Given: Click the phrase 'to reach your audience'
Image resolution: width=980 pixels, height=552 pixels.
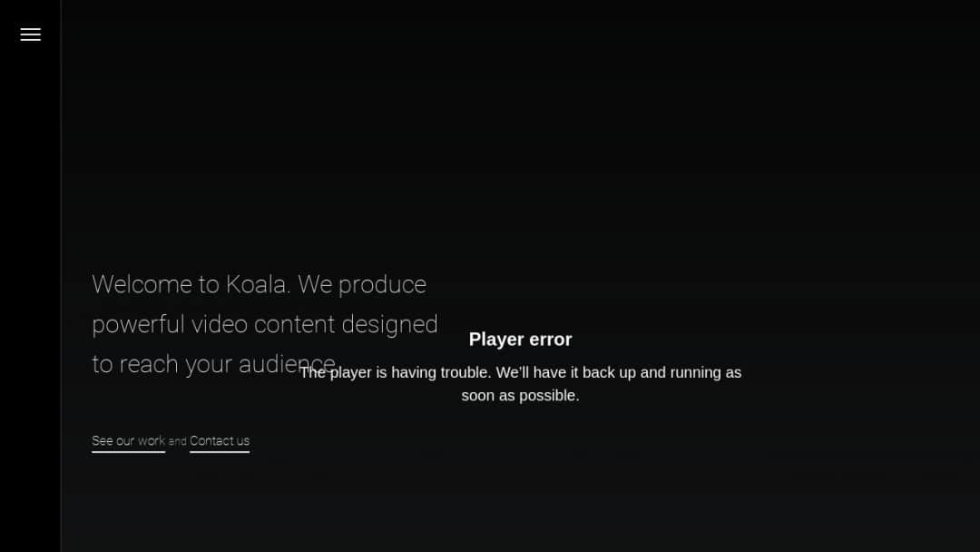Looking at the screenshot, I should click(x=213, y=363).
